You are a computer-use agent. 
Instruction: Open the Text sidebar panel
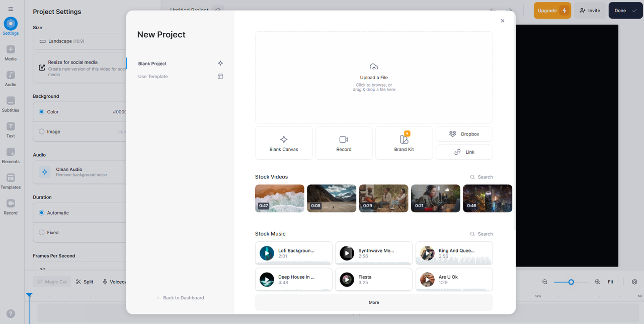click(x=11, y=129)
